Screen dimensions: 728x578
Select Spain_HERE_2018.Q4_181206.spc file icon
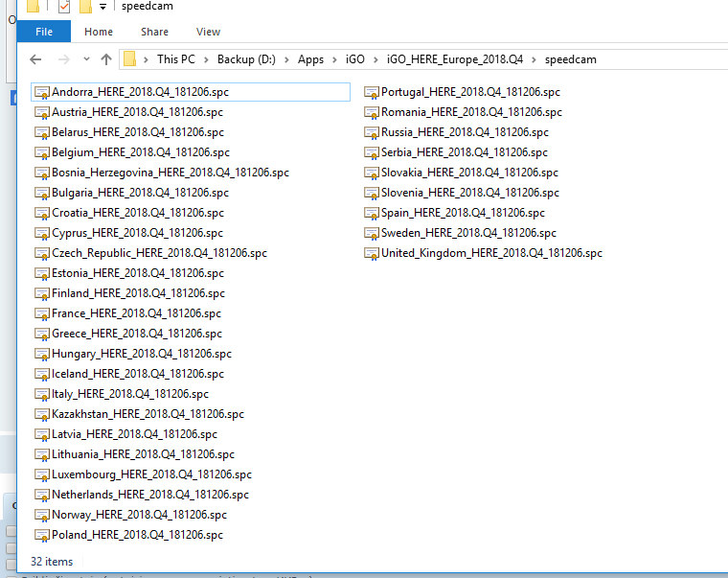[x=372, y=213]
